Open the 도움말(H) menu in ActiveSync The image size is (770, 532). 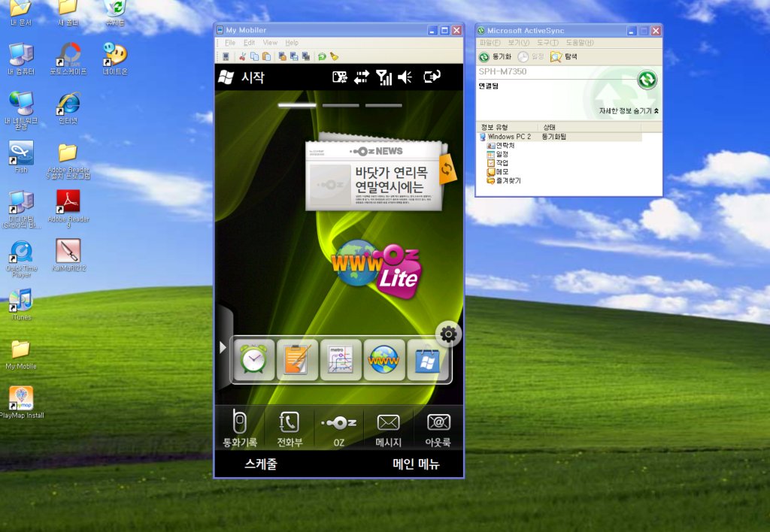coord(580,43)
